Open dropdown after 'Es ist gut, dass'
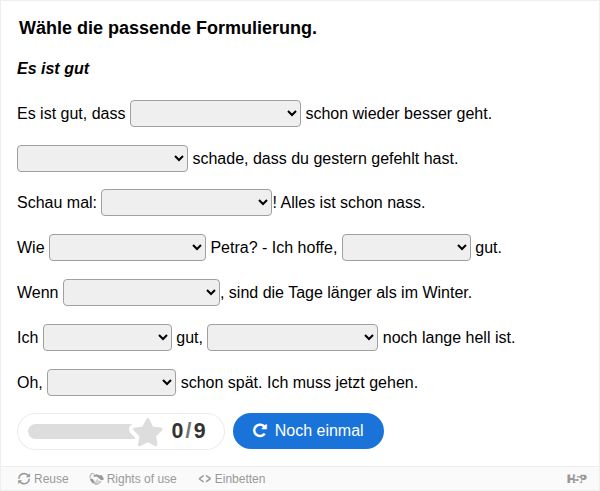Image resolution: width=600 pixels, height=491 pixels. [x=215, y=114]
